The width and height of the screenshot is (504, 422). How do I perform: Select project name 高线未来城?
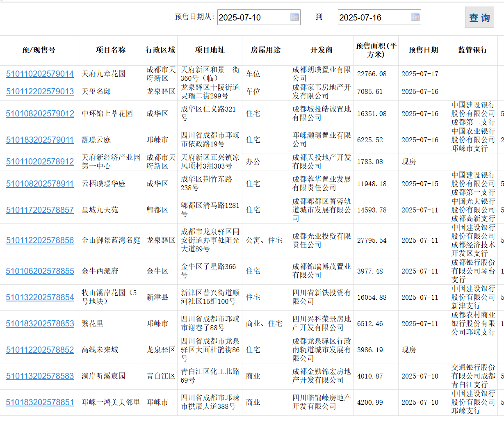point(100,350)
